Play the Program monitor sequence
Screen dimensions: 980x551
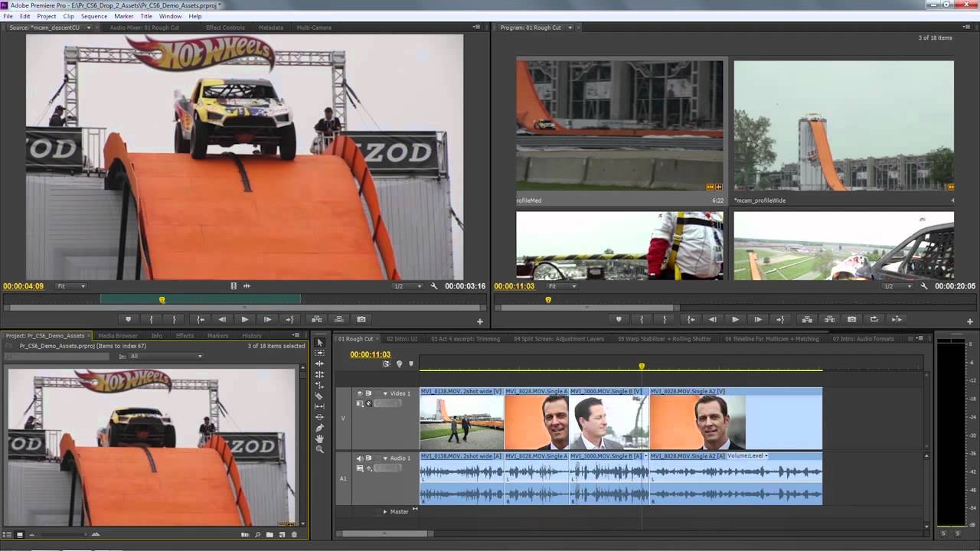pyautogui.click(x=735, y=319)
